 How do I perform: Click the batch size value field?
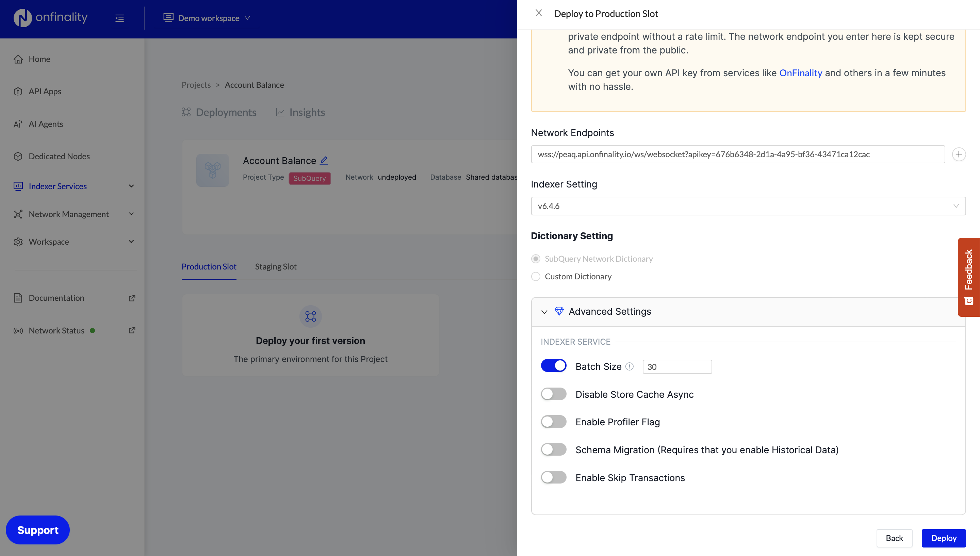[676, 366]
